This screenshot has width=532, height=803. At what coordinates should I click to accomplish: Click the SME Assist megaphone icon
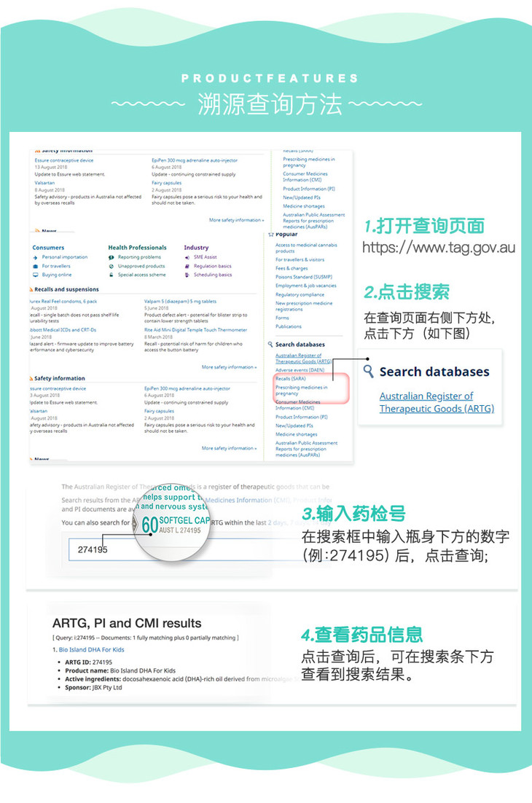[x=187, y=257]
